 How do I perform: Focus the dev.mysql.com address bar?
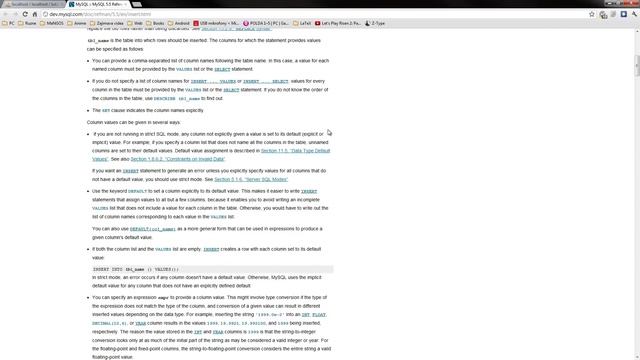click(x=314, y=14)
